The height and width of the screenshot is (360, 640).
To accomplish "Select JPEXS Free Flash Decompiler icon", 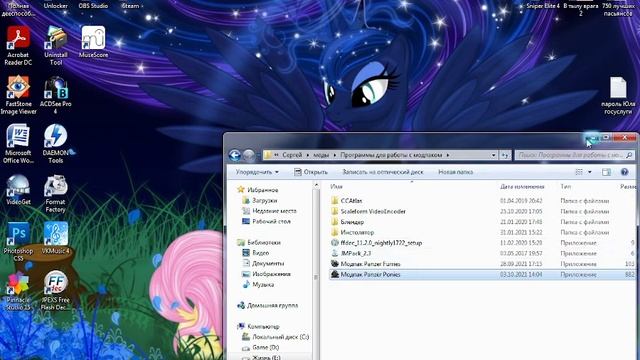I will coord(56,291).
